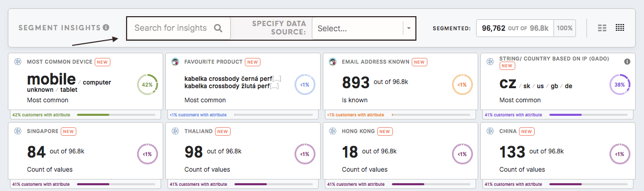Viewport: 644px width, 191px height.
Task: Click the Hong Kong card icon
Action: pyautogui.click(x=333, y=132)
